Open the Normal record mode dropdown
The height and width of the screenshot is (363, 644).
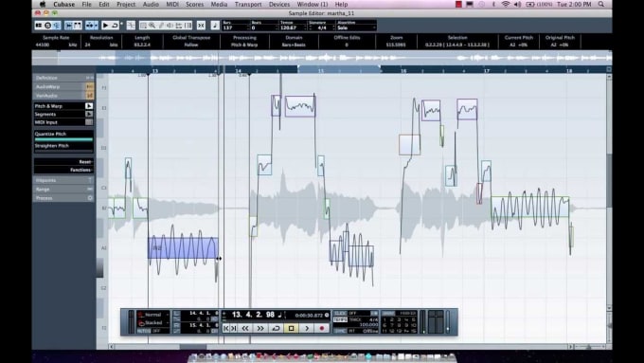(x=152, y=315)
